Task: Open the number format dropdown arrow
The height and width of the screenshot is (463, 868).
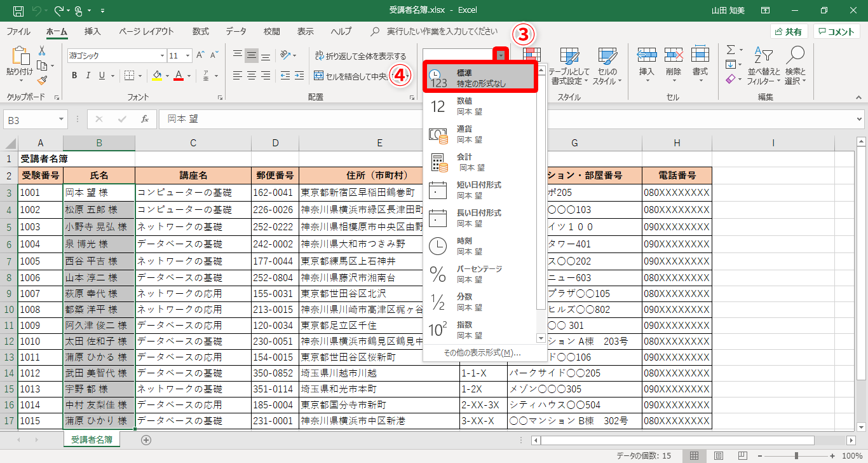Action: click(502, 56)
